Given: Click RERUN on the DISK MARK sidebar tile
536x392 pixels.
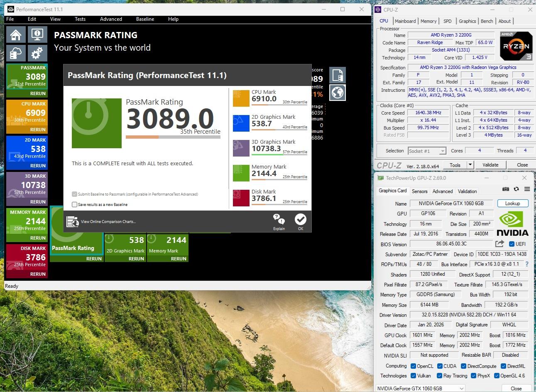Looking at the screenshot, I should [38, 274].
